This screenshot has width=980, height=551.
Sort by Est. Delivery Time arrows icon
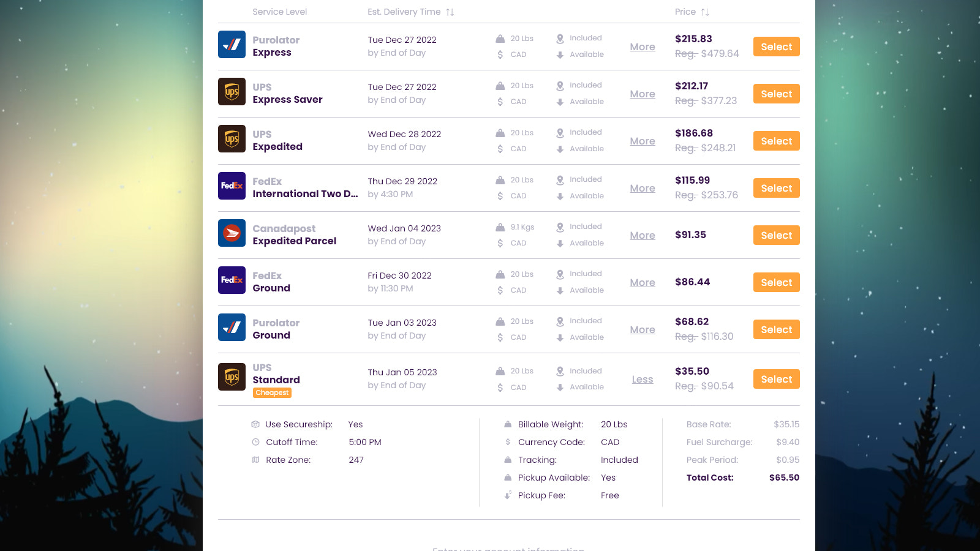click(450, 12)
